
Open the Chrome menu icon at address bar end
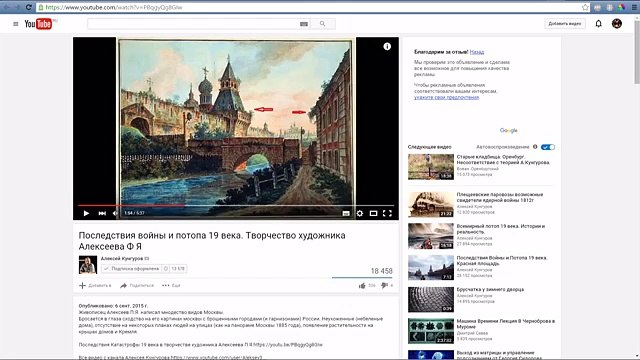tap(635, 7)
